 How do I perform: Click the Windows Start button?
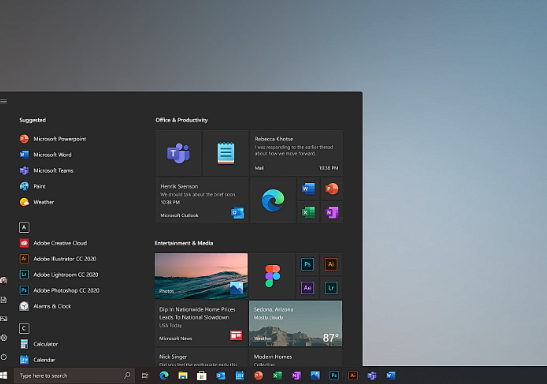(x=3, y=375)
